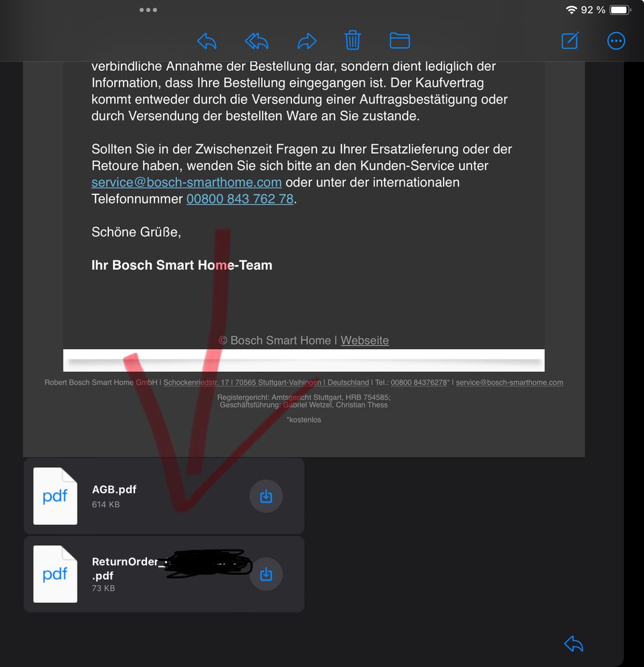Download the ReturnOrder pdf attachment
Screen dimensions: 644x667
click(x=266, y=574)
